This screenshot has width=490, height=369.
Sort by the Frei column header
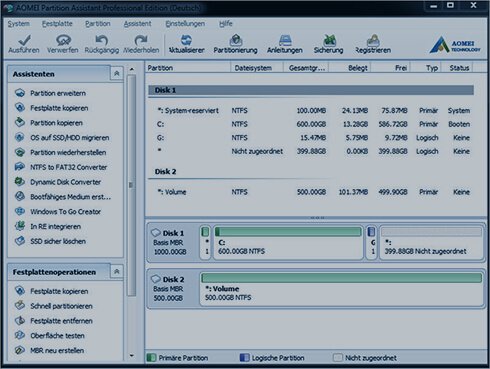[391, 68]
